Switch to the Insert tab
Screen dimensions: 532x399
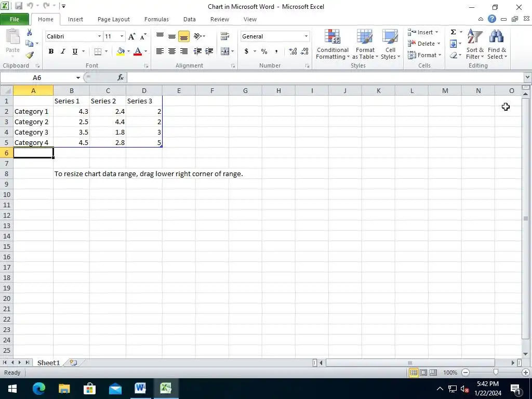(x=75, y=19)
